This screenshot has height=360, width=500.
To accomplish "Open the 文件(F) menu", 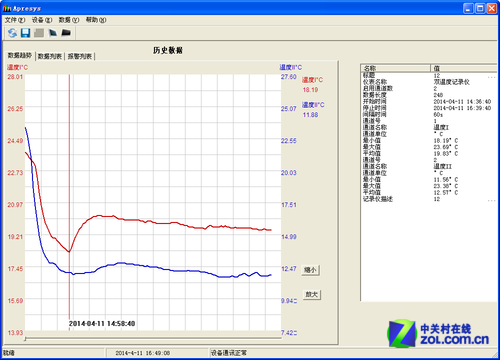I will tap(15, 20).
